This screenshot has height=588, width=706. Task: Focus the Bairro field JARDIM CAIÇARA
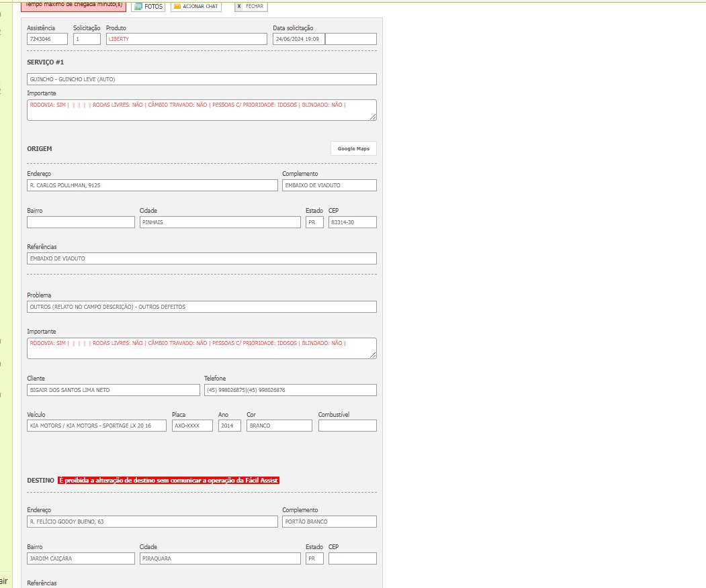[81, 558]
